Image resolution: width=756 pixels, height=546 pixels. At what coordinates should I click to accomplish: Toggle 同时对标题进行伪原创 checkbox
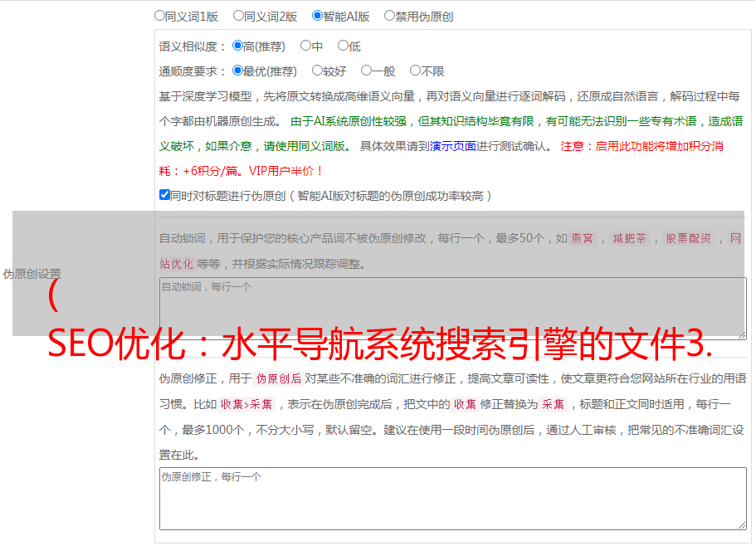164,195
